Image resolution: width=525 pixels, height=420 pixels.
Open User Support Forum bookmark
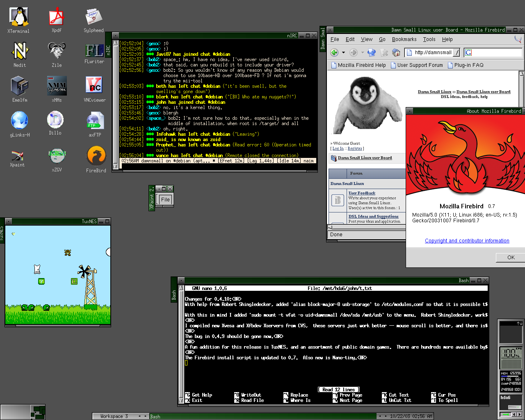pyautogui.click(x=417, y=65)
